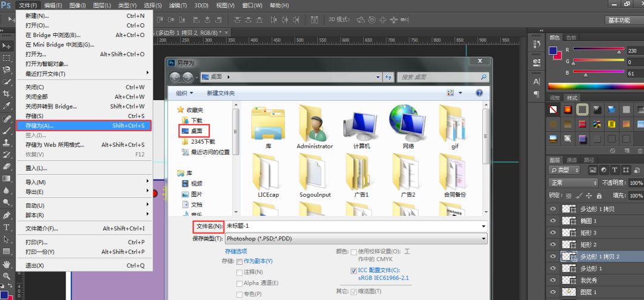Select the Eraser tool

7,166
